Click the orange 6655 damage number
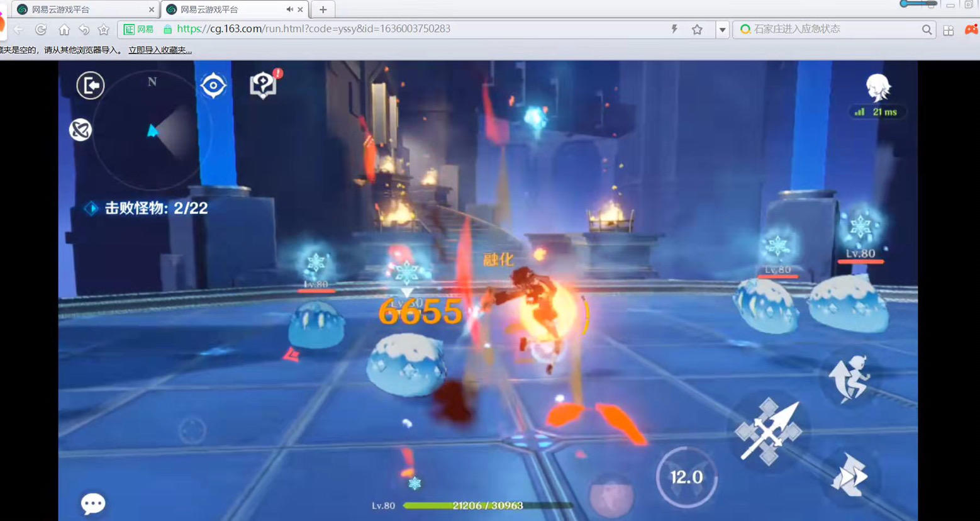980x521 pixels. point(420,311)
